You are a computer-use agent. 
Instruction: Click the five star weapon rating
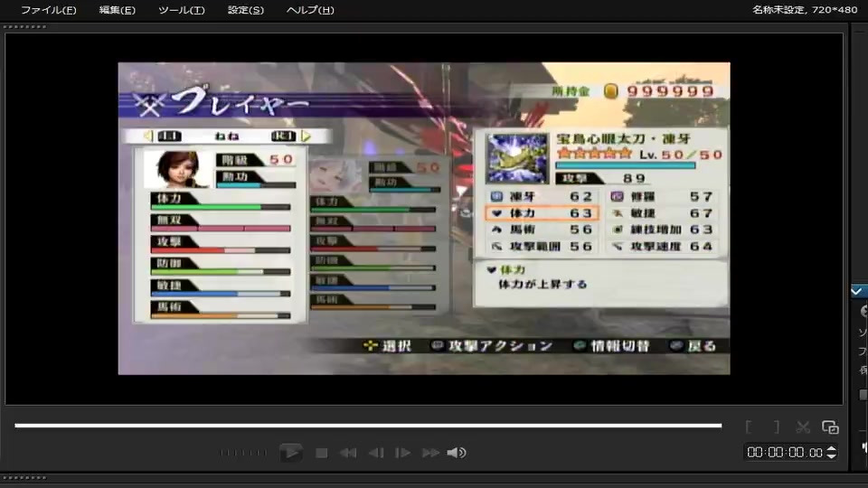594,154
